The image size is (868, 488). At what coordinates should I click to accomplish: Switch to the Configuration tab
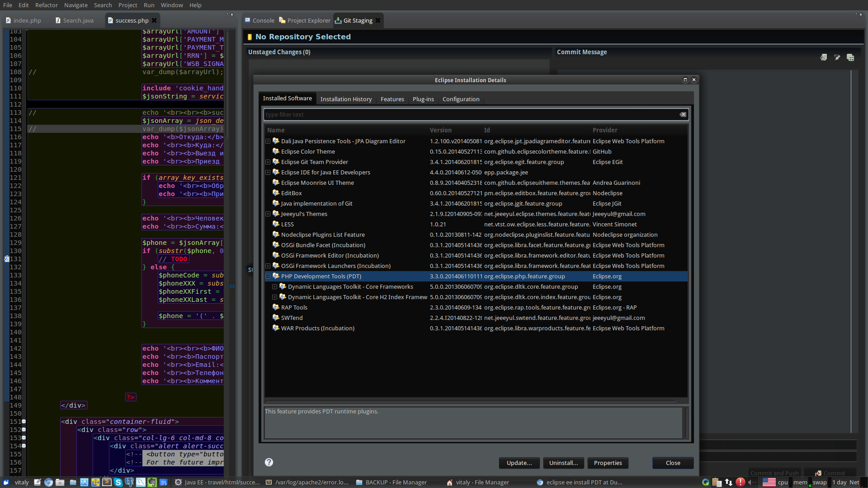[461, 99]
